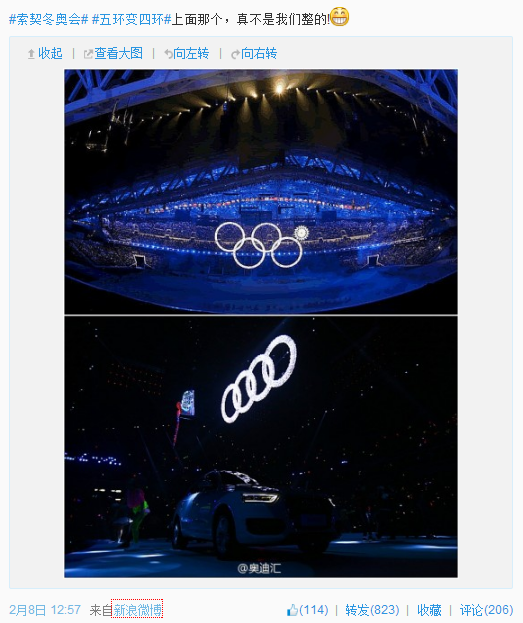Open the #五环变四环# hashtag topic

[131, 19]
